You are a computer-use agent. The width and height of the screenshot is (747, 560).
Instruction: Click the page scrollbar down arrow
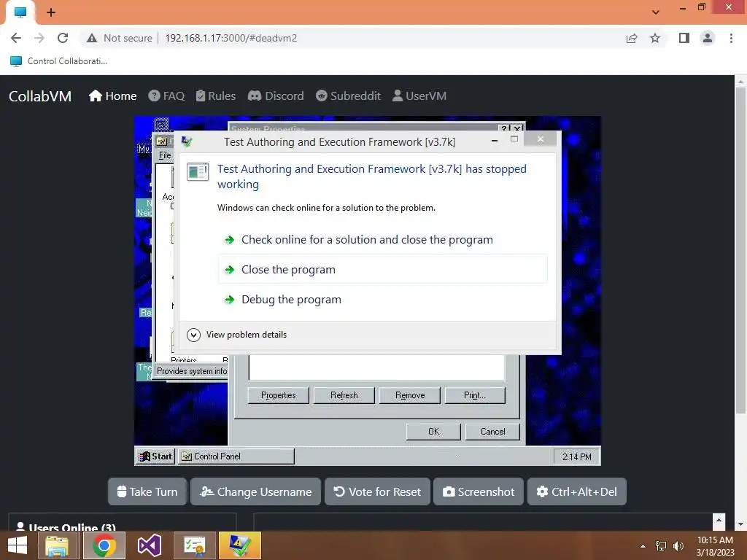tap(740, 524)
